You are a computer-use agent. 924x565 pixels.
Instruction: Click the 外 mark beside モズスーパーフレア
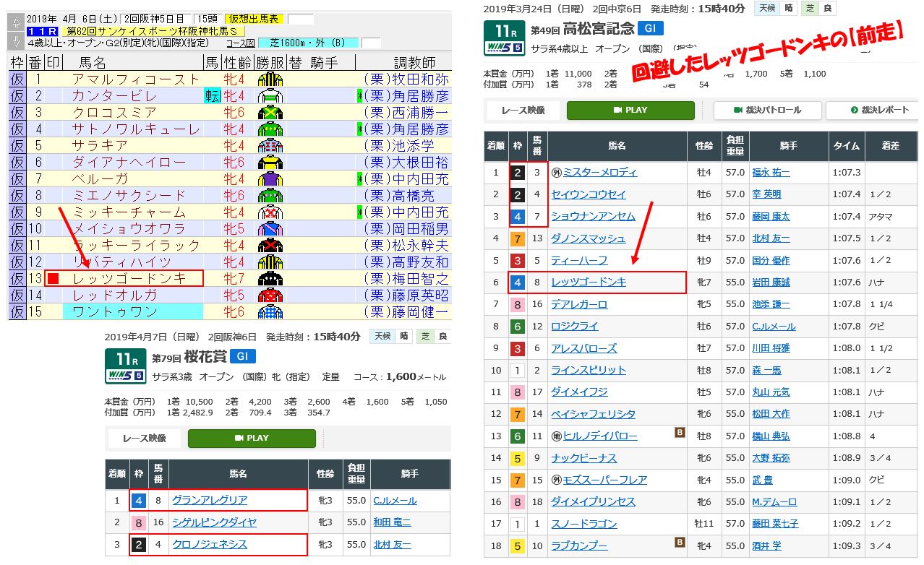[x=556, y=480]
